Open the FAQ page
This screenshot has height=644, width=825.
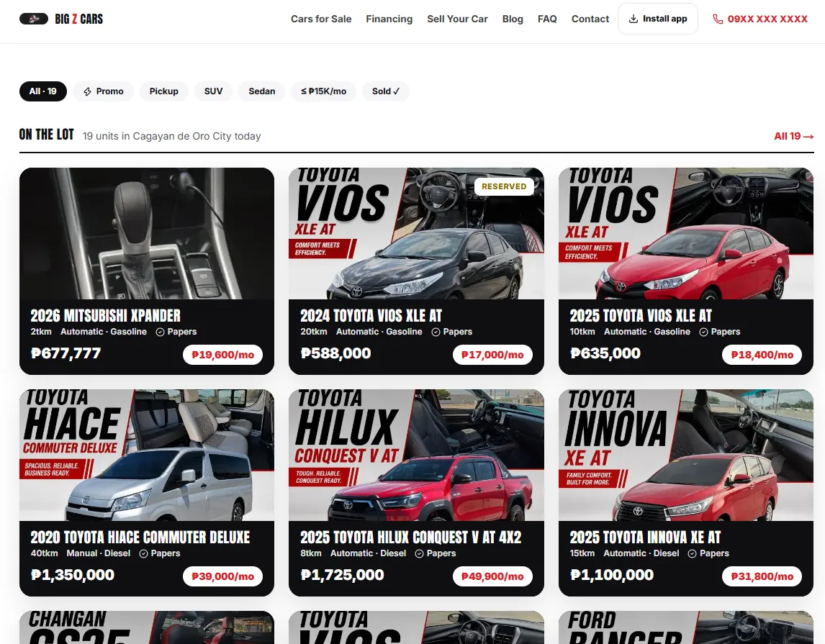tap(547, 19)
